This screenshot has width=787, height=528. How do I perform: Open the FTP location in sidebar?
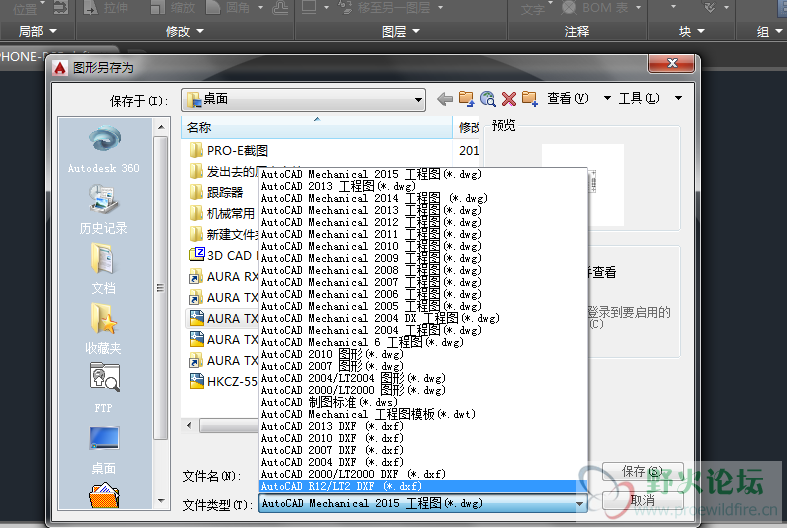104,389
